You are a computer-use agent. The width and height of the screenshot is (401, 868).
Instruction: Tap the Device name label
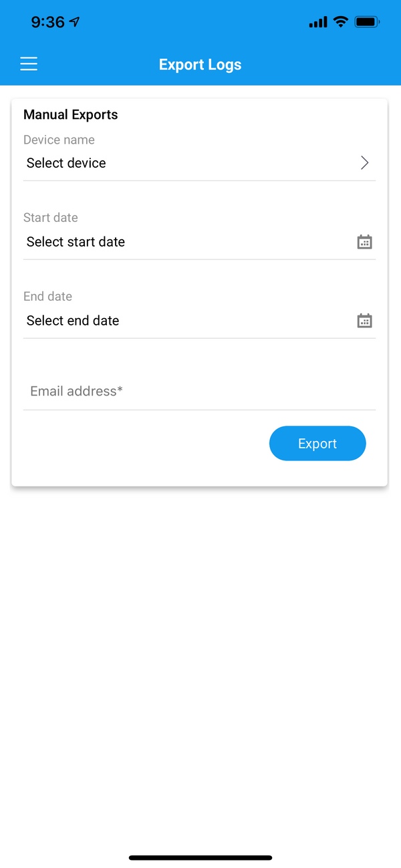59,140
